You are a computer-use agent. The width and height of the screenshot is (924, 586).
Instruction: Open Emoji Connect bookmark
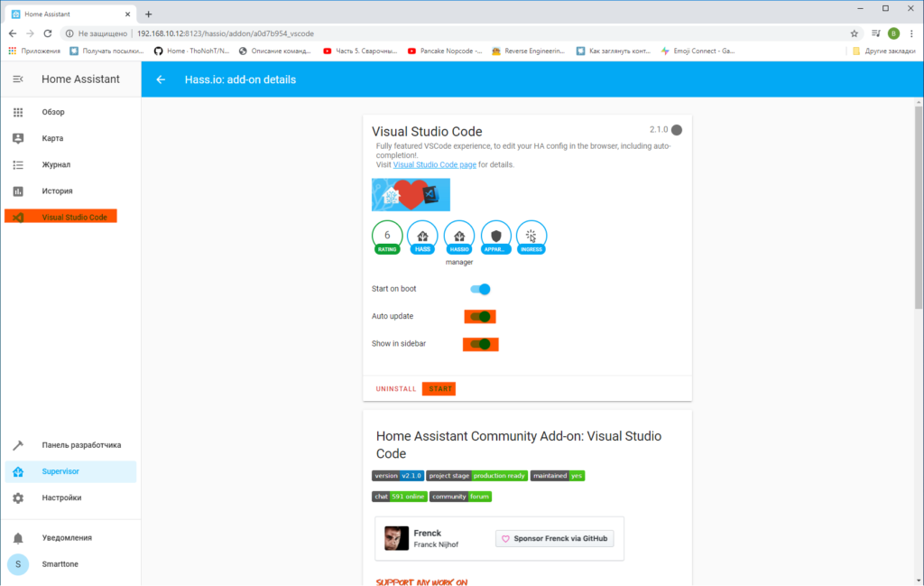pyautogui.click(x=698, y=51)
